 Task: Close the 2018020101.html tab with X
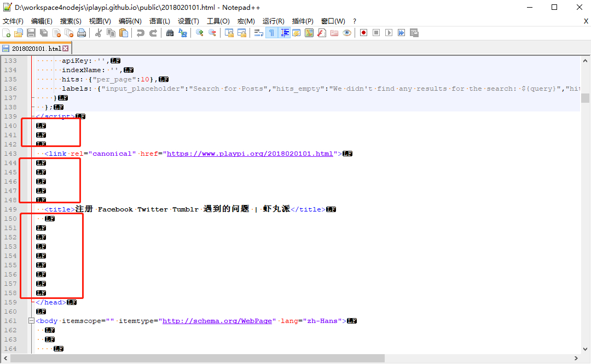[x=66, y=48]
